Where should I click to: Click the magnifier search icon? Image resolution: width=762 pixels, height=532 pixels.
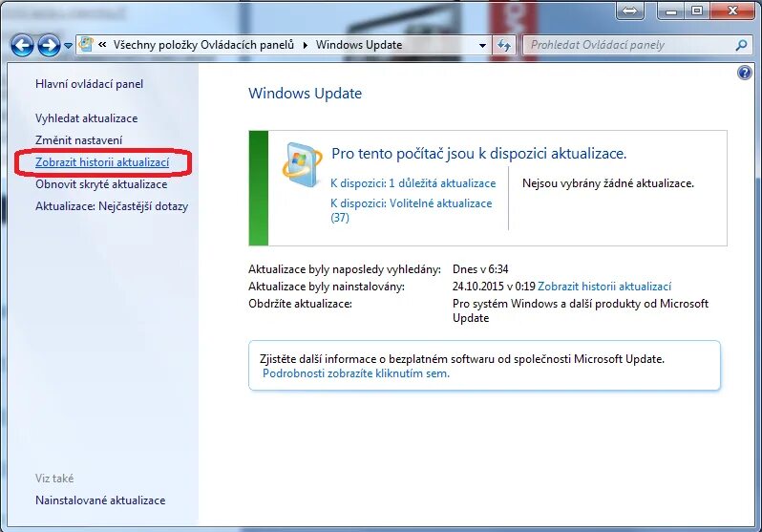741,45
